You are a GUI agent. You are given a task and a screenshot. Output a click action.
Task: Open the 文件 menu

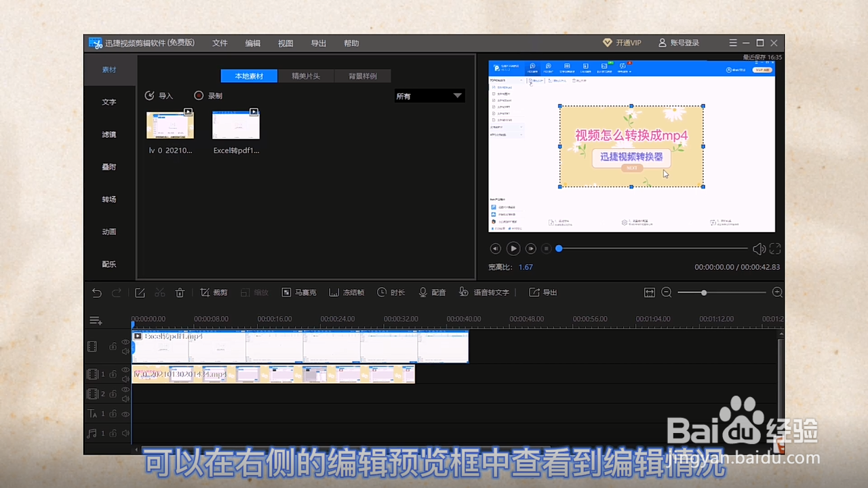(x=220, y=43)
